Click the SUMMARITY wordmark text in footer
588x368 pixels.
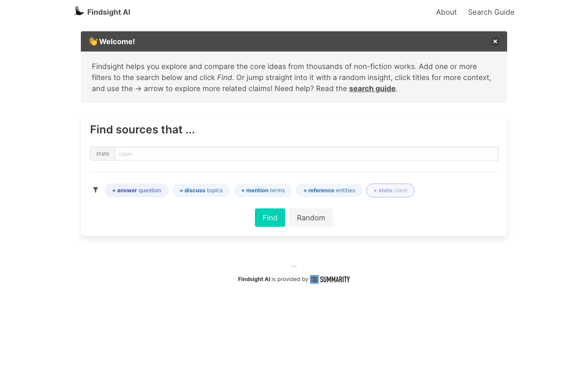(x=335, y=279)
